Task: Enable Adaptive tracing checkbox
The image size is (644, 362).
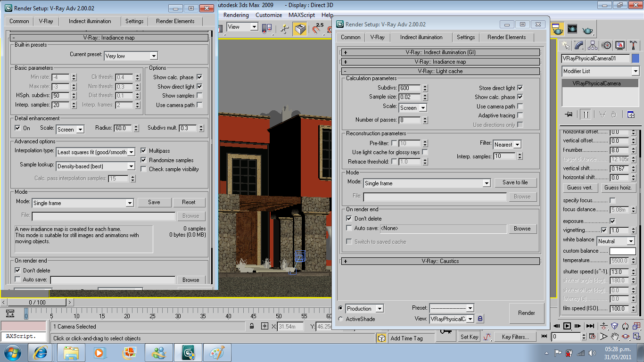Action: (x=520, y=115)
